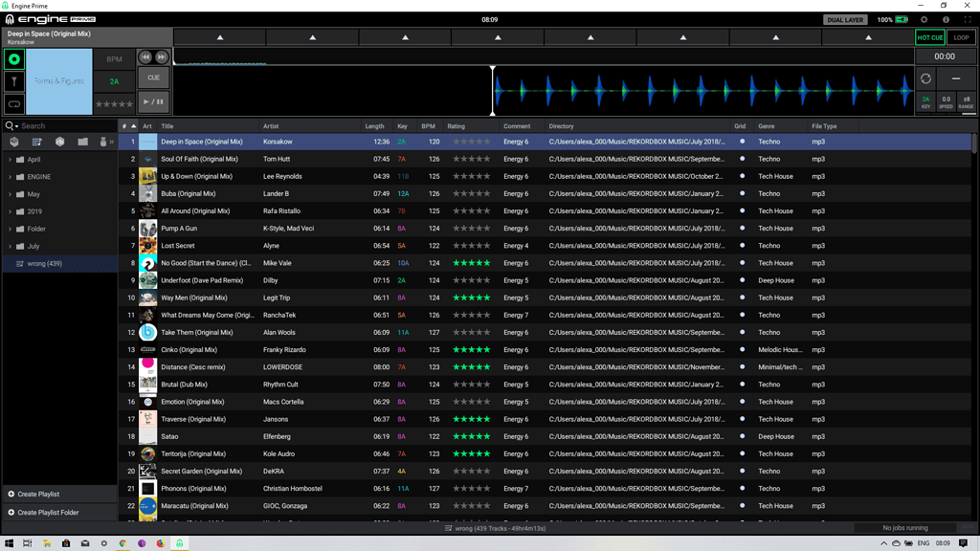Toggle the DUAL LAYER mode
This screenshot has height=551, width=980.
[x=844, y=19]
